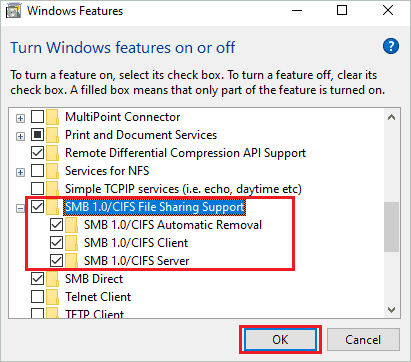Expand Print and Document Services node
This screenshot has height=362, width=411.
pos(20,136)
